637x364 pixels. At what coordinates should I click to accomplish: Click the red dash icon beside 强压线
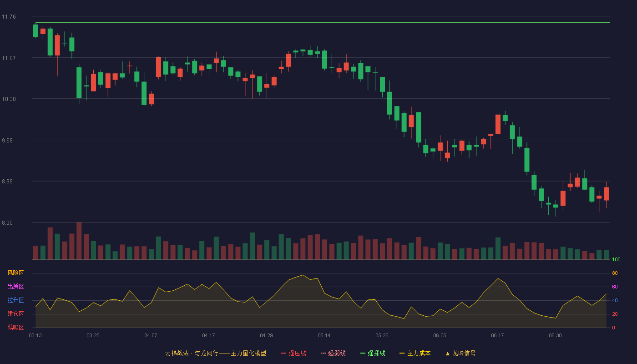284,353
